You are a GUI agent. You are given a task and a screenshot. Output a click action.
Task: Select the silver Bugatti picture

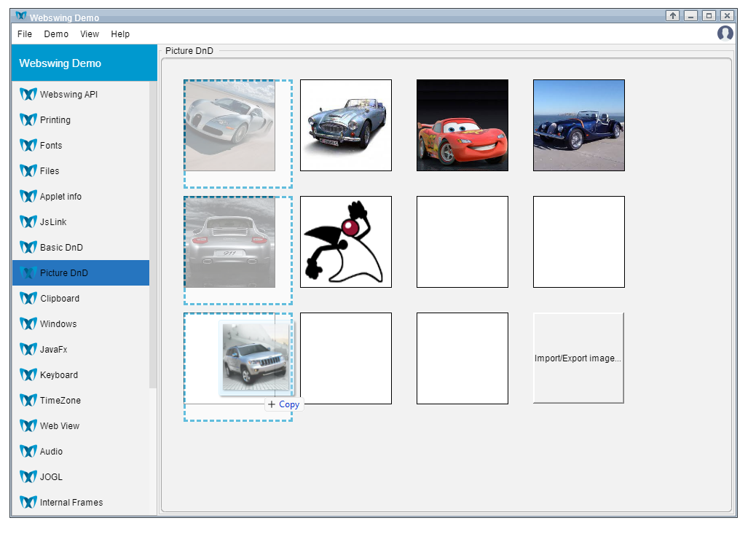[230, 125]
